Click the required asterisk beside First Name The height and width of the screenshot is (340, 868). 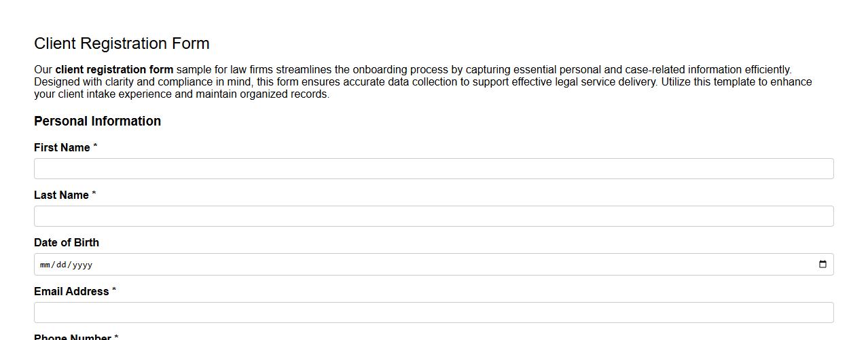95,147
